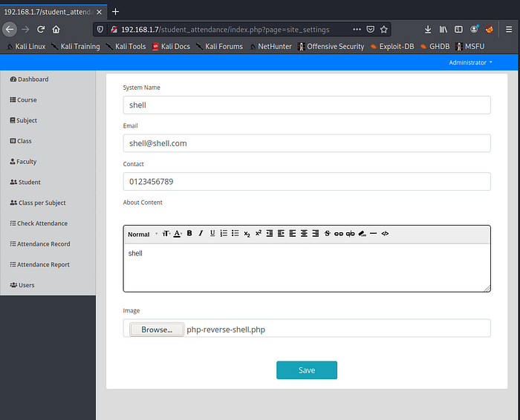This screenshot has height=420, width=520.
Task: Insert an ordered numbered list
Action: pyautogui.click(x=224, y=234)
